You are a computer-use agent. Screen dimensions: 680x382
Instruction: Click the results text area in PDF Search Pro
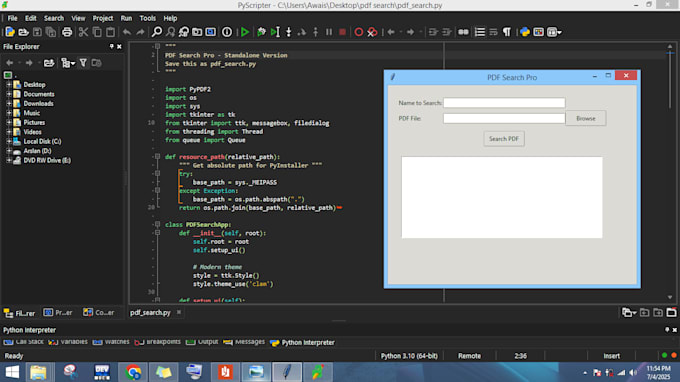502,197
